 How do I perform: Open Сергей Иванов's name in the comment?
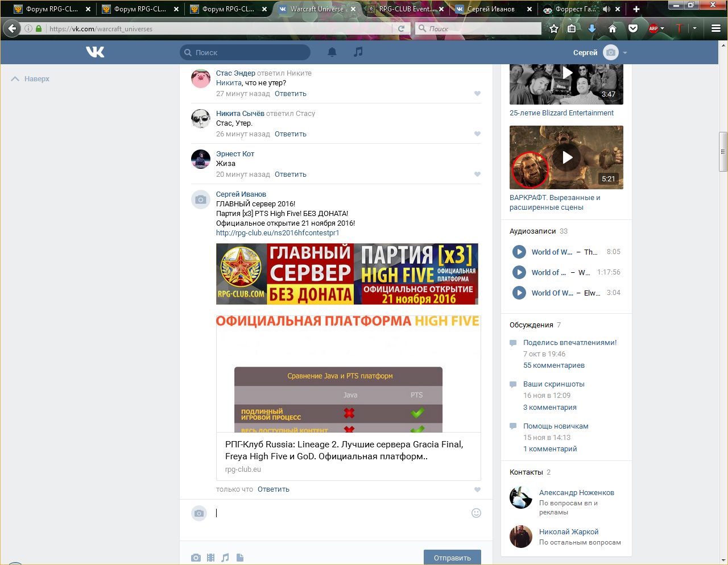tap(241, 194)
